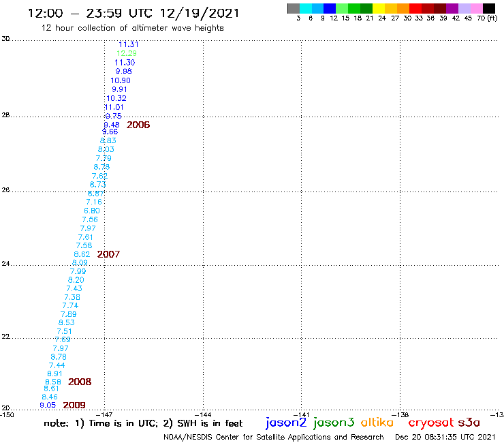The image size is (504, 443).
Task: Click the 9.05 value beside 2009
Action: coord(48,405)
